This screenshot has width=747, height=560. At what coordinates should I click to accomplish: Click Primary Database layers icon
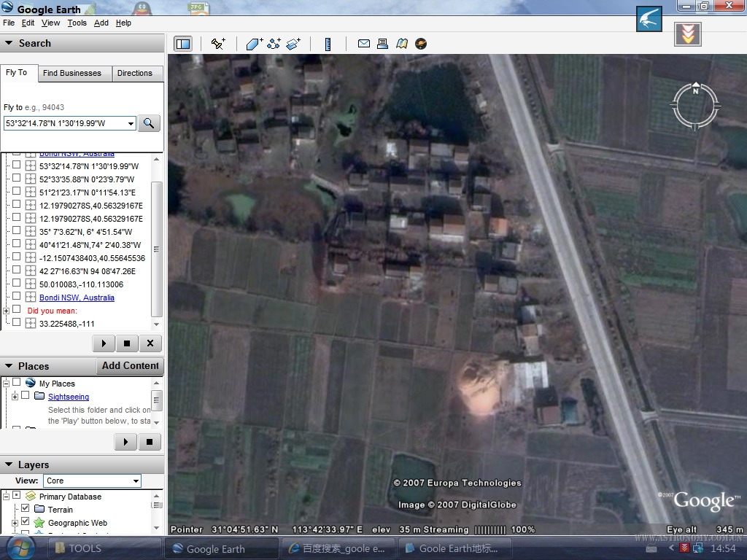31,496
